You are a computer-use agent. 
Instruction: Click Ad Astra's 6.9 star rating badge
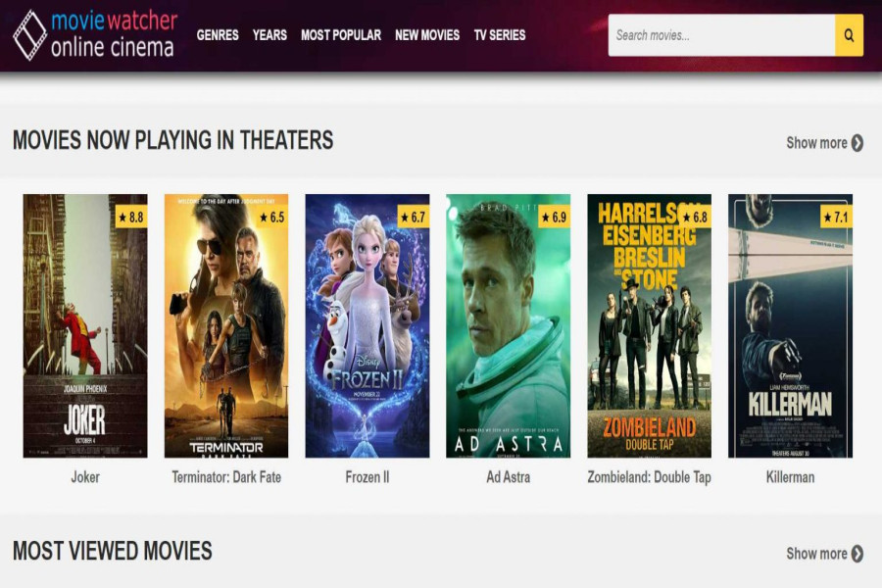[x=554, y=218]
